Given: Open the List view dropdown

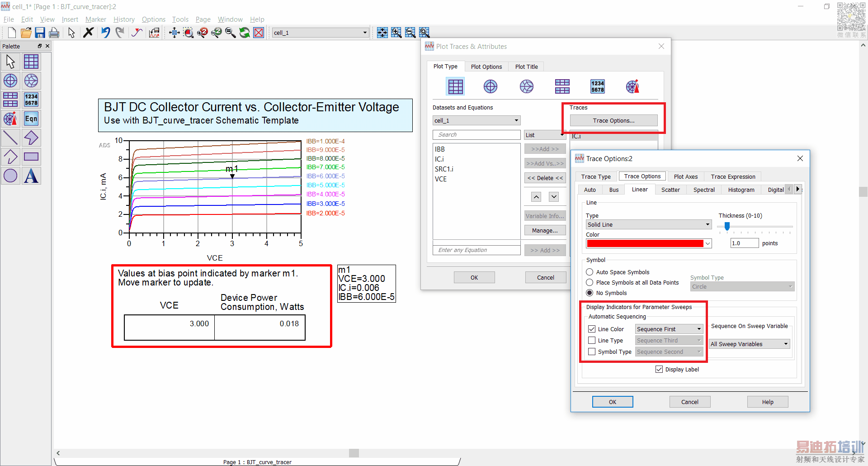Looking at the screenshot, I should 545,135.
